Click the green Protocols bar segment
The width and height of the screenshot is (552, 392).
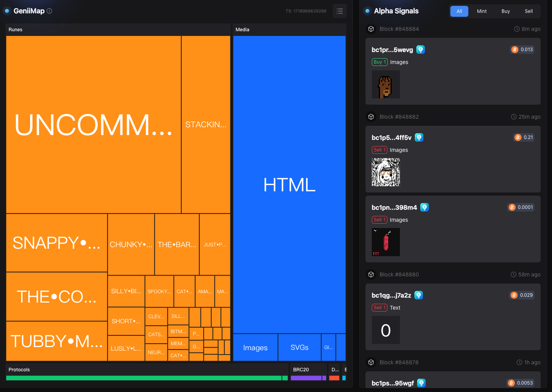click(143, 378)
